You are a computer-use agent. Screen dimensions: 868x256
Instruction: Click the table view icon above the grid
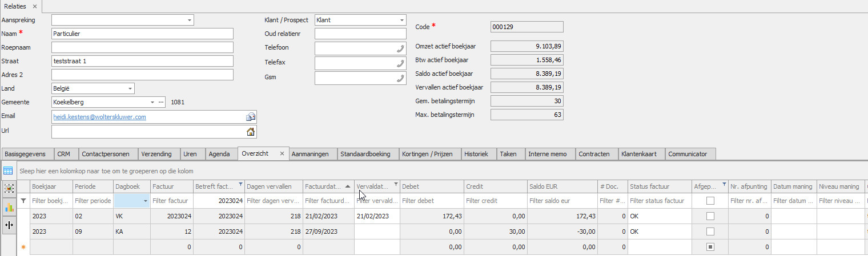[x=8, y=170]
